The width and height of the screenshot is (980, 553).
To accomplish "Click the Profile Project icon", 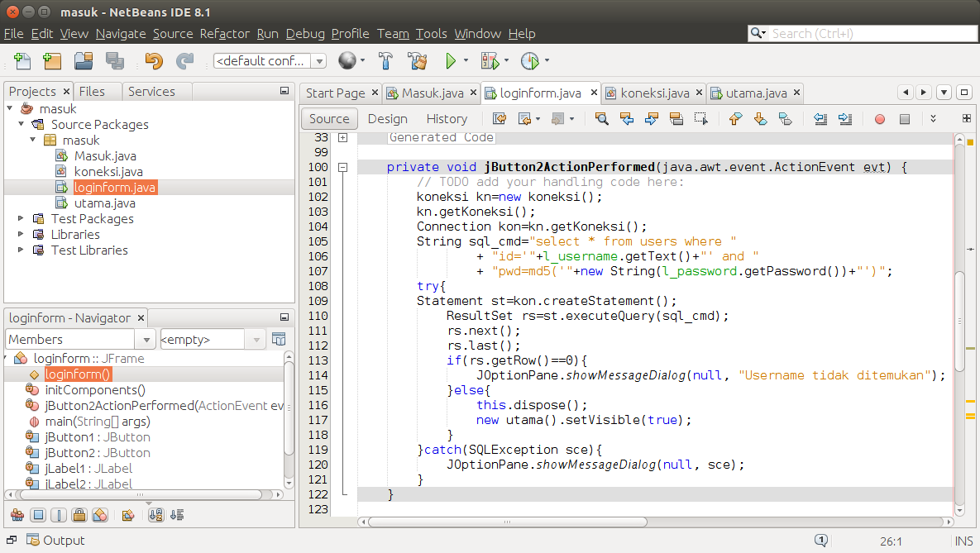I will pyautogui.click(x=529, y=60).
